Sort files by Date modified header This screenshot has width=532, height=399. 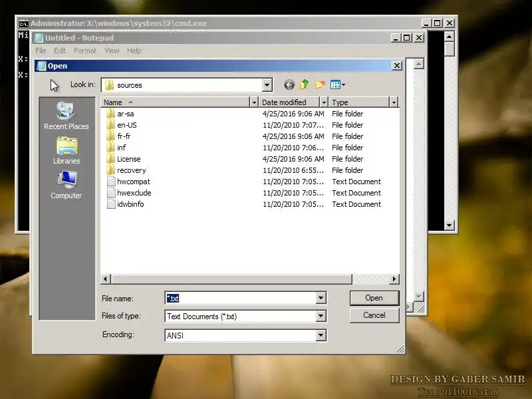coord(289,102)
